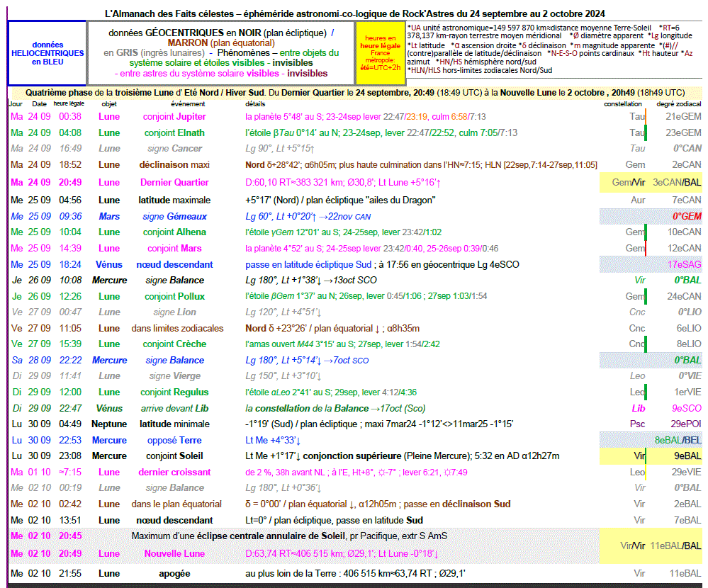Select the 'latitude maximale' event

coord(174,200)
